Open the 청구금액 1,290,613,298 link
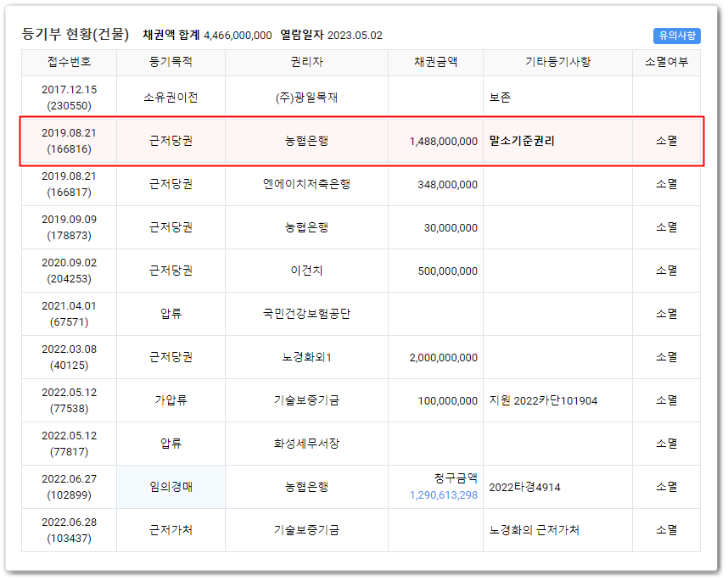 point(444,495)
